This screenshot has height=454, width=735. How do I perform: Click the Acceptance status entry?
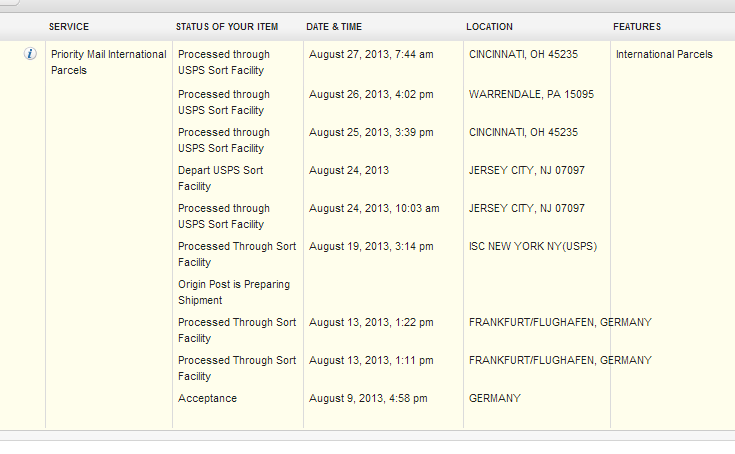click(x=207, y=398)
